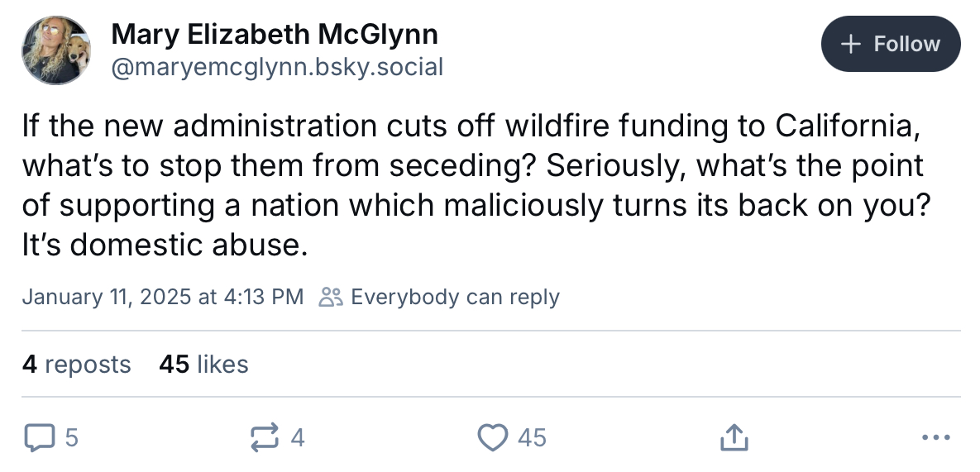Click the reply count number 5
980x472 pixels.
[71, 437]
